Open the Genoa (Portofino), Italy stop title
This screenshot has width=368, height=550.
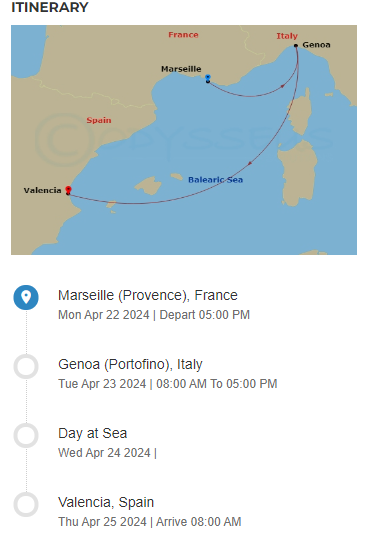[x=130, y=364]
